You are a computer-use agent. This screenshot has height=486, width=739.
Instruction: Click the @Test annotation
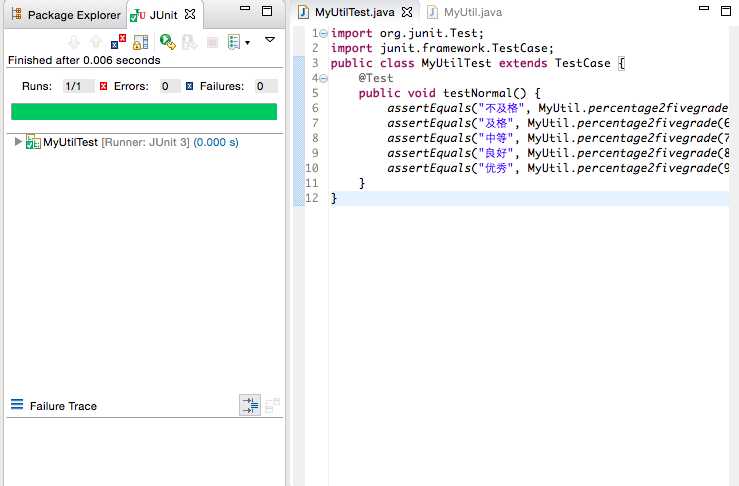(x=376, y=78)
